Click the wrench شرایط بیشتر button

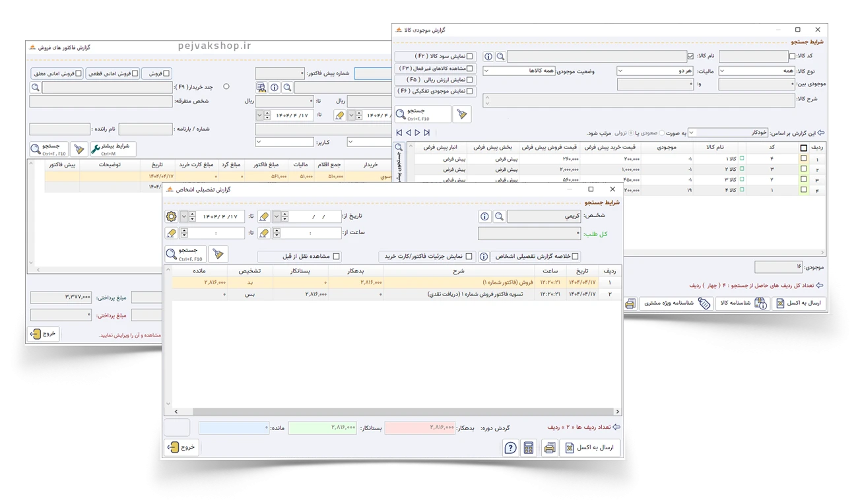coord(112,149)
